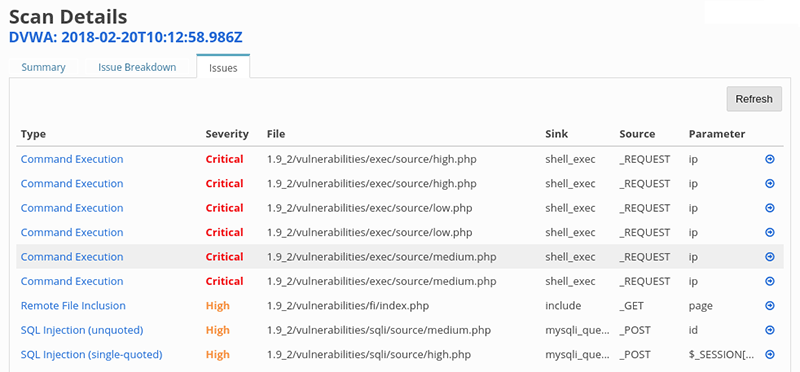Open details arrow for first low.php issue
800x372 pixels.
(x=770, y=208)
